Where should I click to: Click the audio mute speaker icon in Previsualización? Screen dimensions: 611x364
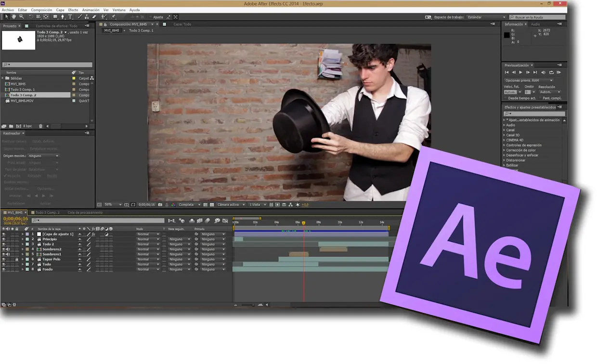click(x=543, y=72)
